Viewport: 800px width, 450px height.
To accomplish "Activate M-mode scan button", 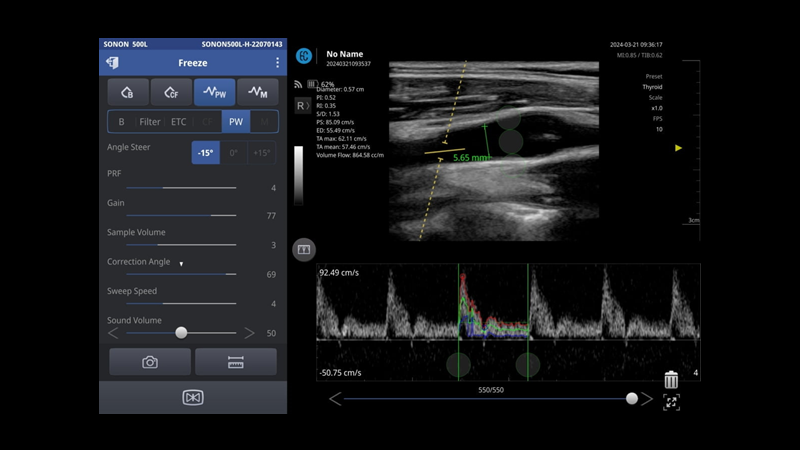I will click(x=257, y=92).
